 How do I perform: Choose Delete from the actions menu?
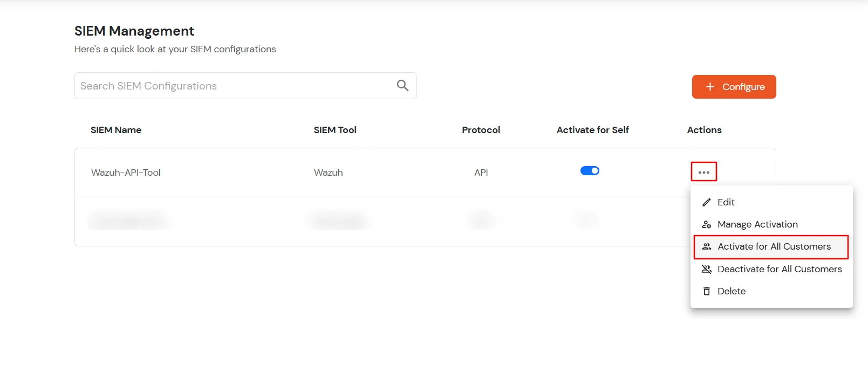(771, 291)
